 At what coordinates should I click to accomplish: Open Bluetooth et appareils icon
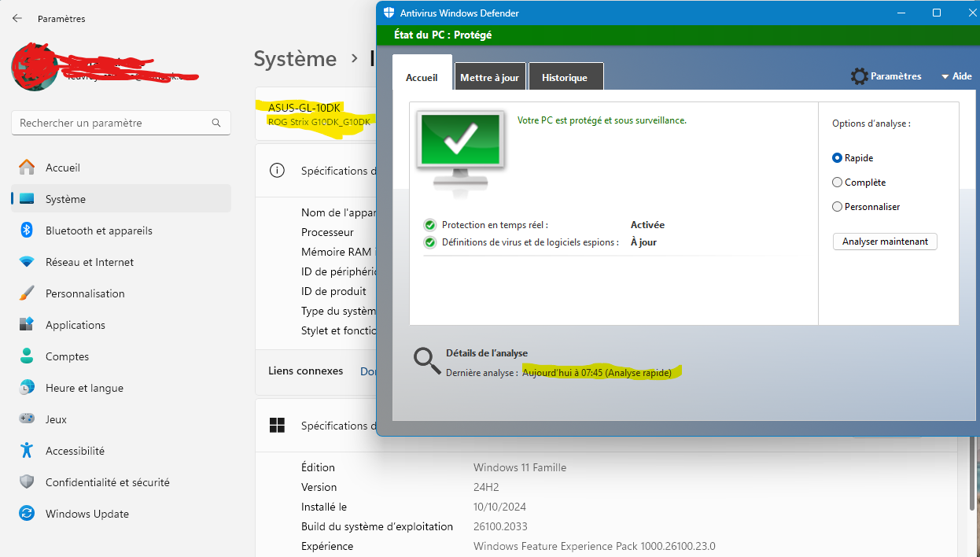(27, 231)
